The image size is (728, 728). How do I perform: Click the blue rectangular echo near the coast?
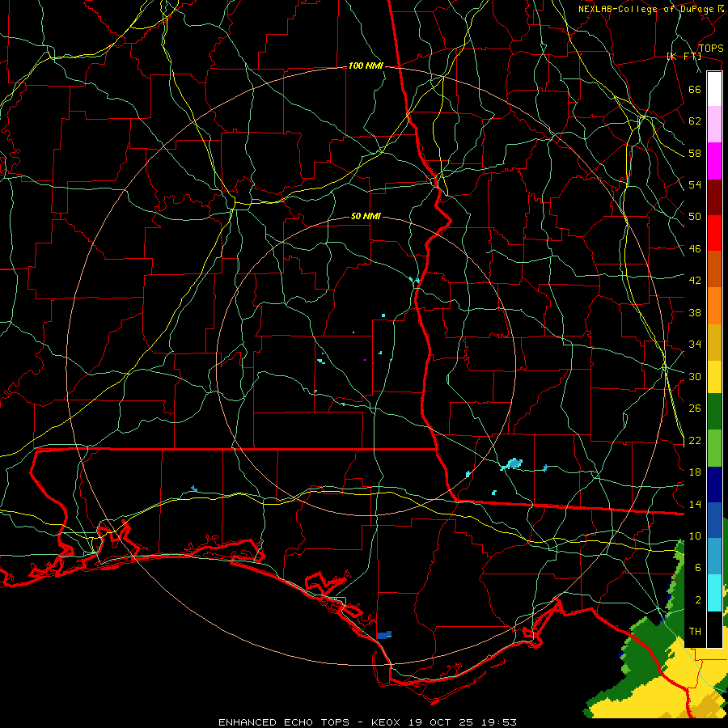(x=384, y=635)
